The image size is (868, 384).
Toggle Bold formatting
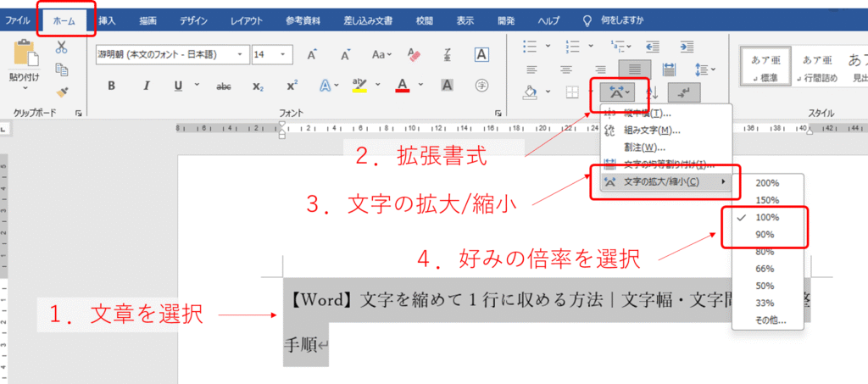coord(111,86)
